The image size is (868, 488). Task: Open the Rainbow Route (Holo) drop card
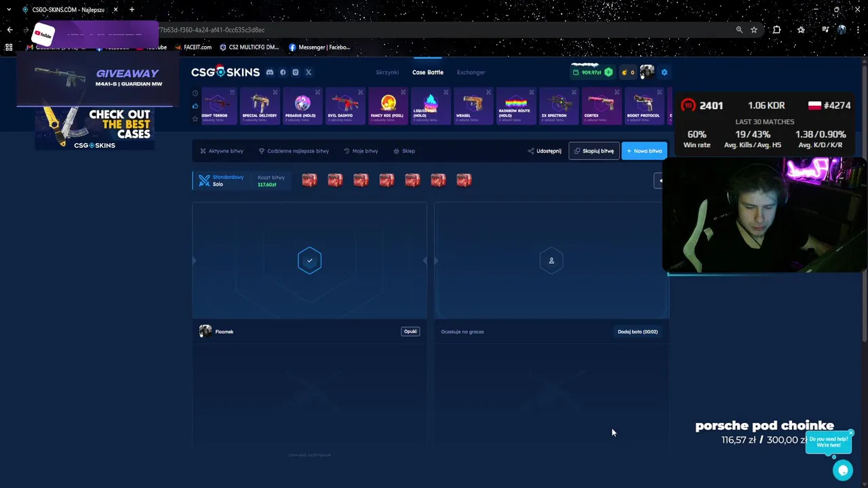[x=516, y=106]
